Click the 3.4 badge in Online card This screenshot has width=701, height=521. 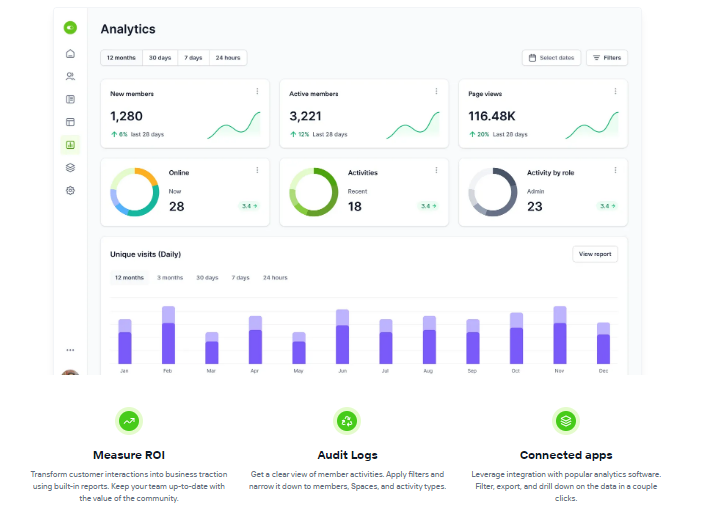pyautogui.click(x=249, y=206)
